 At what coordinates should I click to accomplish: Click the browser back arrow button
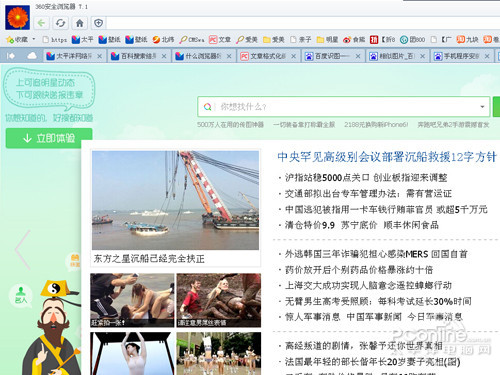41,23
